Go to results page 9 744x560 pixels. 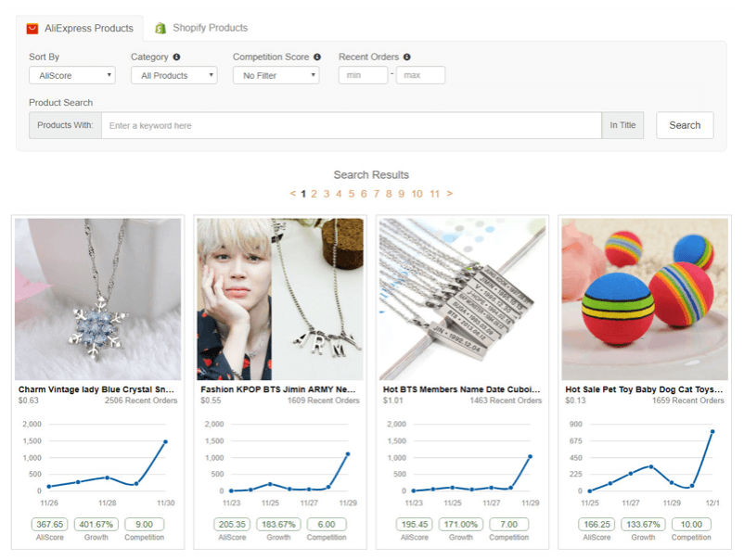(x=402, y=194)
